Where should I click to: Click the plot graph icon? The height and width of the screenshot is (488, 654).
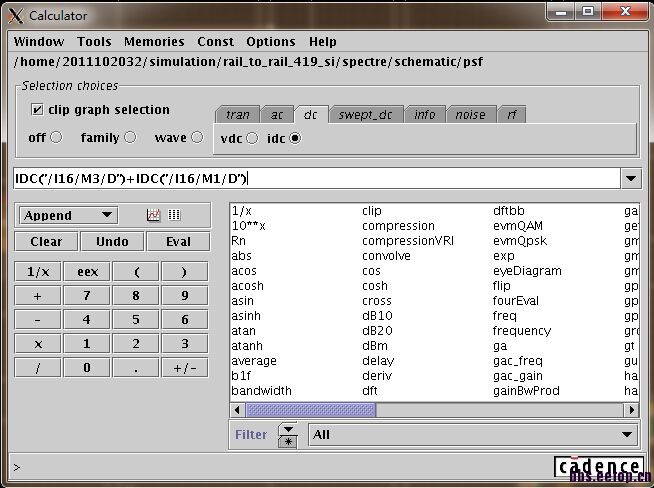(153, 215)
